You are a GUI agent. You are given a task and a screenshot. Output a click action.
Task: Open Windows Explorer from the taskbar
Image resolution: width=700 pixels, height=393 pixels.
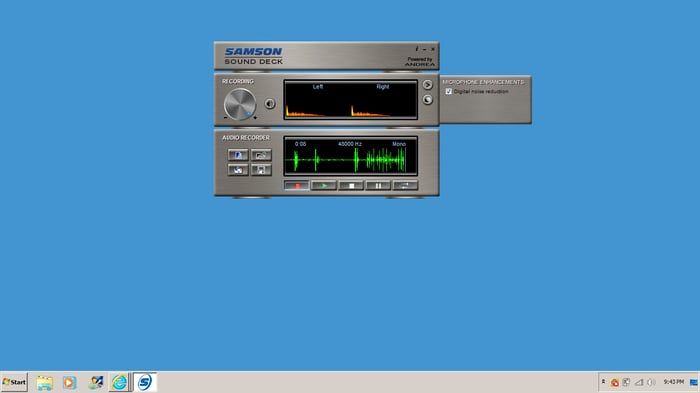click(45, 382)
